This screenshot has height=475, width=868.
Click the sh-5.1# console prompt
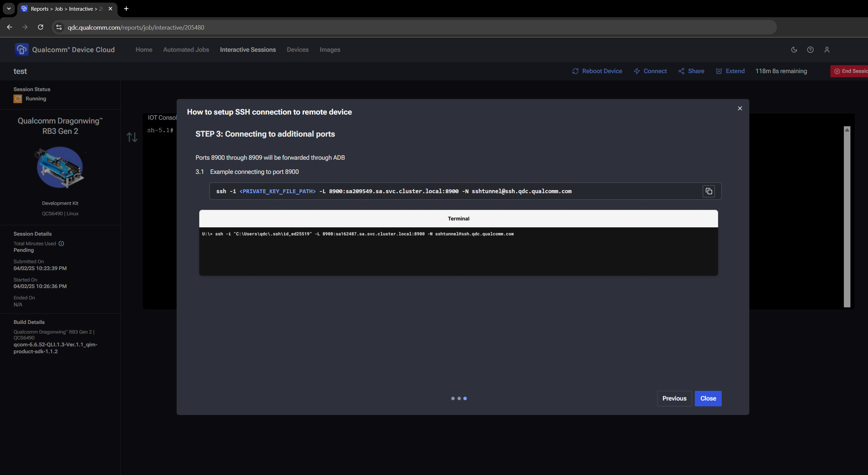[160, 130]
